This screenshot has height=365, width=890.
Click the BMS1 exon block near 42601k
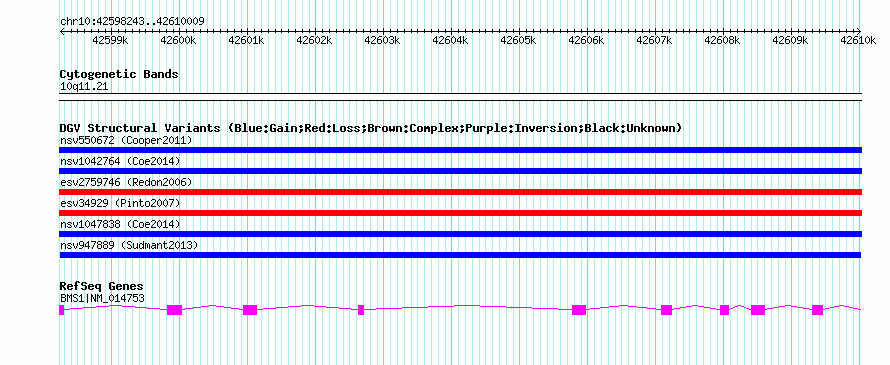coord(250,310)
